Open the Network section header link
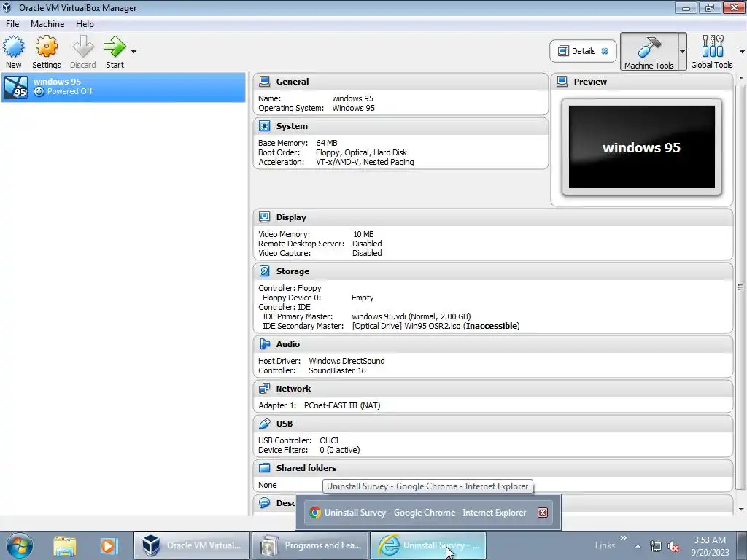 click(293, 389)
